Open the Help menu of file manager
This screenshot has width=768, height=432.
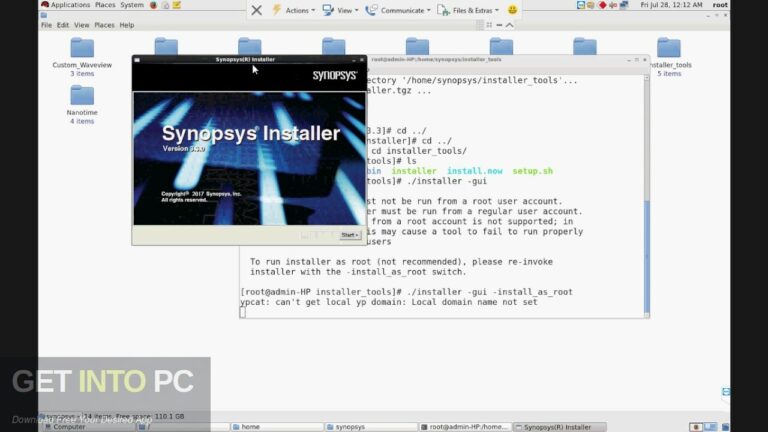tap(126, 25)
